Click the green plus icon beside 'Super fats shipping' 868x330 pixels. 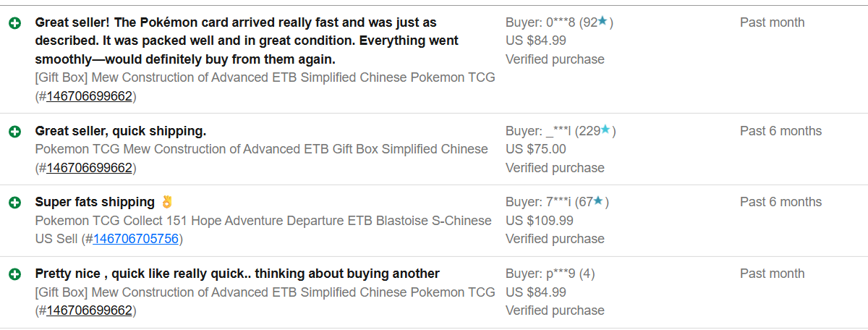[x=14, y=203]
